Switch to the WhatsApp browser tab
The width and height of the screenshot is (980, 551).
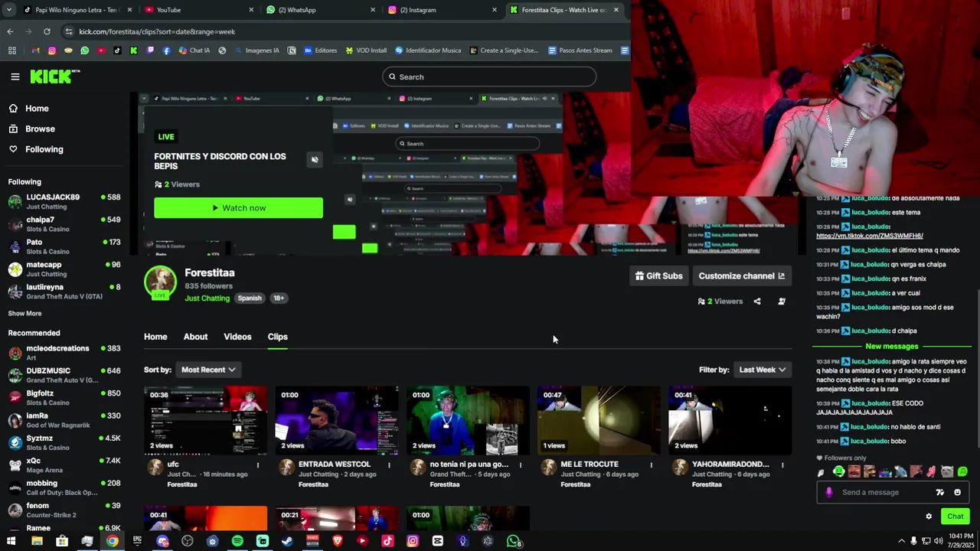click(320, 10)
